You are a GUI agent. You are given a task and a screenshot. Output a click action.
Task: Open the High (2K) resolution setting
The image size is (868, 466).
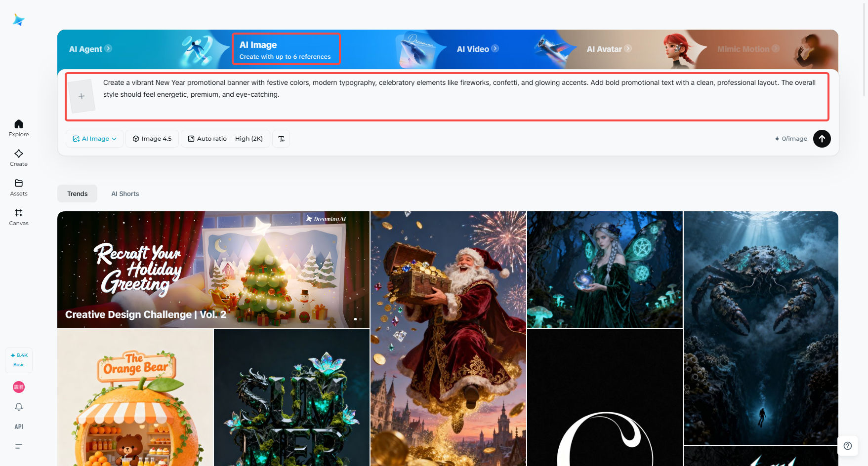point(249,139)
